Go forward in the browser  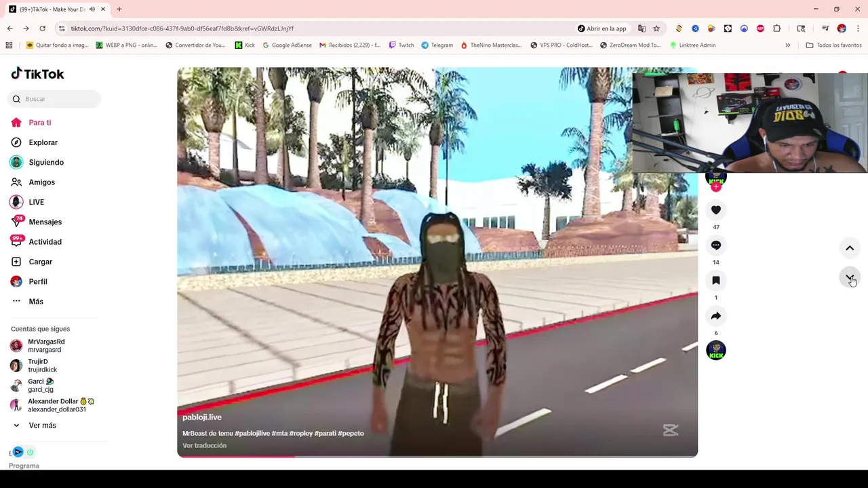[x=26, y=28]
